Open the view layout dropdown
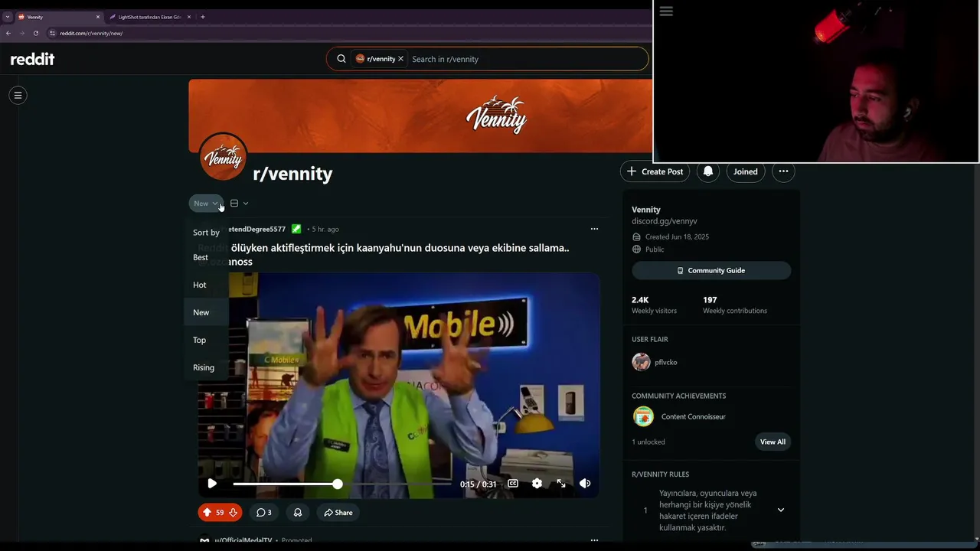The image size is (980, 551). [239, 204]
